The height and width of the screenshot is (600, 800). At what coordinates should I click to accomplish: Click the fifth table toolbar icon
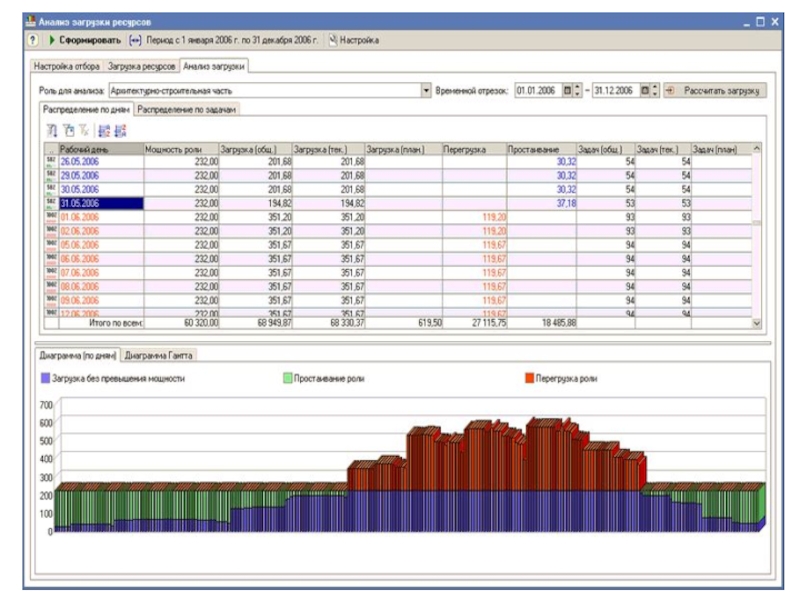click(x=120, y=130)
